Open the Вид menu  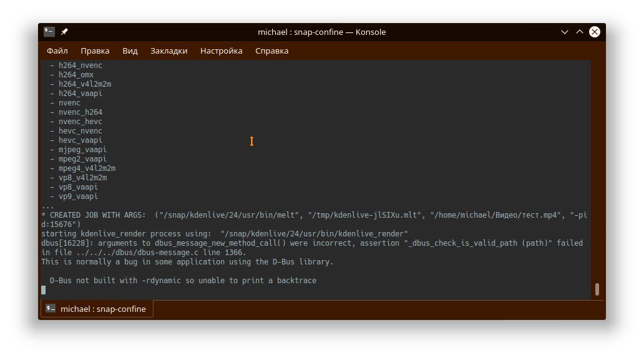[x=130, y=51]
